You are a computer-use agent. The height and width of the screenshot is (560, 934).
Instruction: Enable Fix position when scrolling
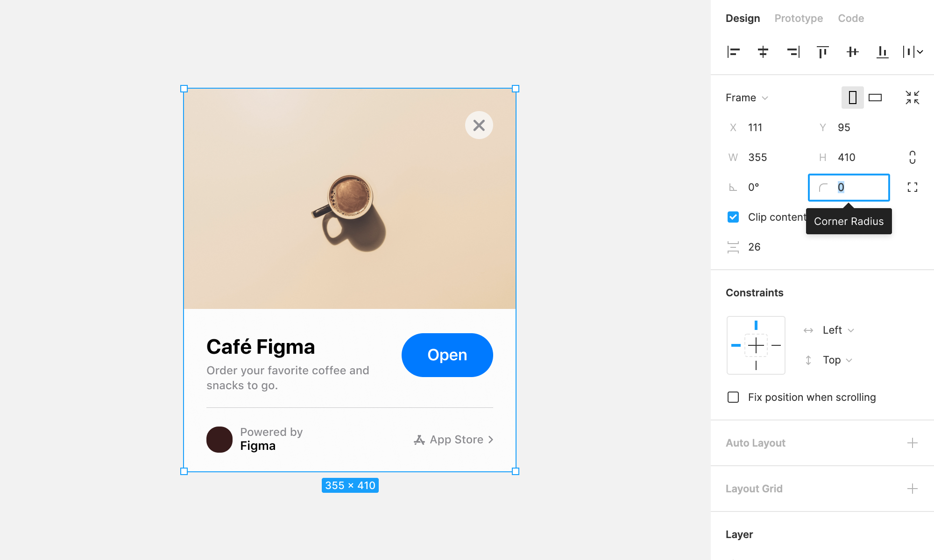click(733, 397)
